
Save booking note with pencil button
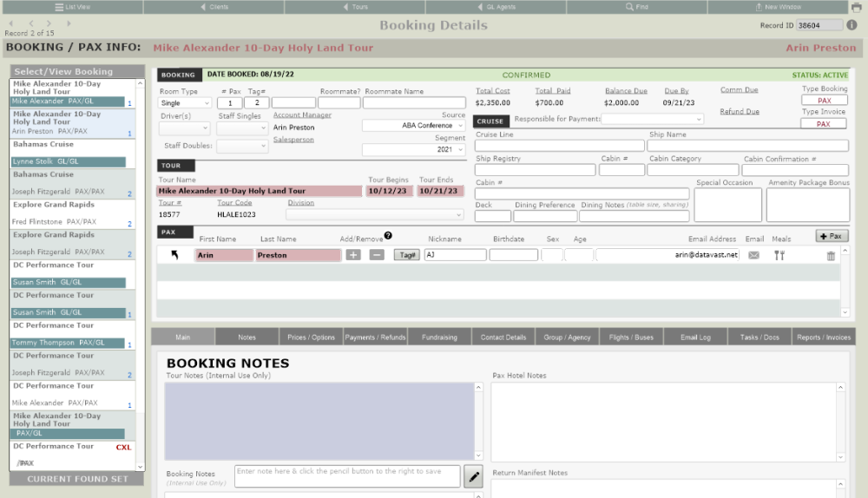pyautogui.click(x=474, y=476)
